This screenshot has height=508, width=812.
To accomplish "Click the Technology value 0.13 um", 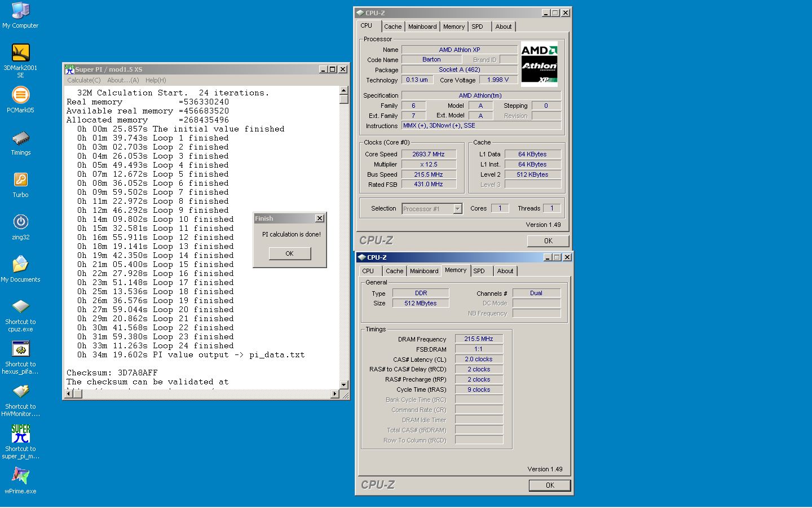I will (417, 80).
